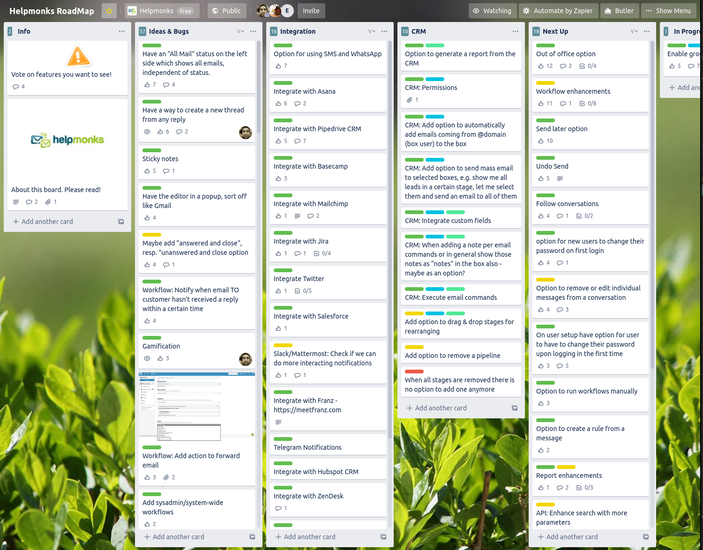The image size is (703, 550).
Task: Open the member avatar labeled E
Action: point(287,11)
